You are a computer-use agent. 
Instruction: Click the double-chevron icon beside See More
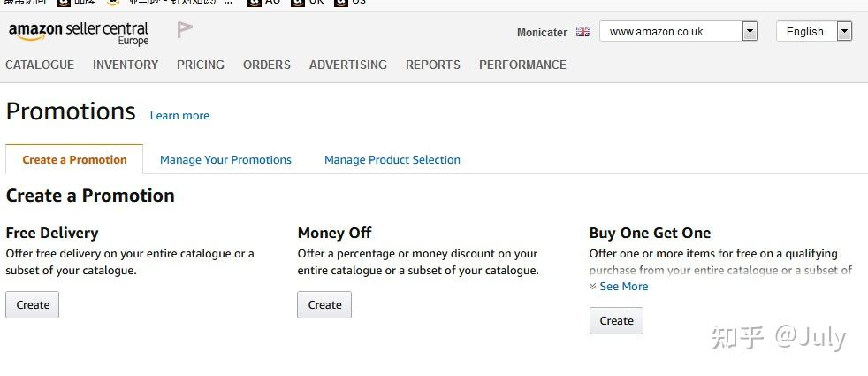tap(593, 287)
